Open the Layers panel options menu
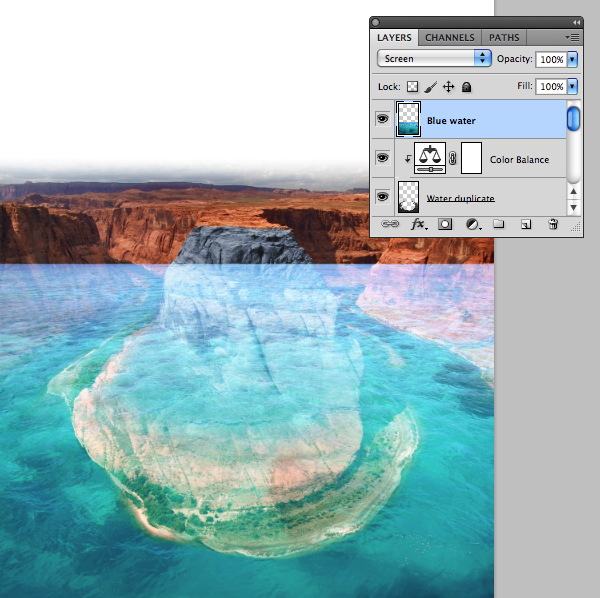600x598 pixels. 572,37
